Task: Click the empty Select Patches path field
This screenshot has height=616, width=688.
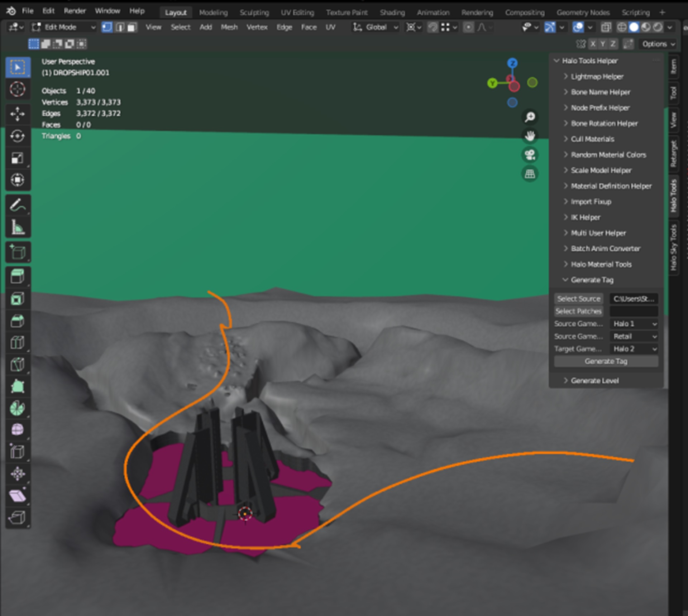Action: point(634,311)
